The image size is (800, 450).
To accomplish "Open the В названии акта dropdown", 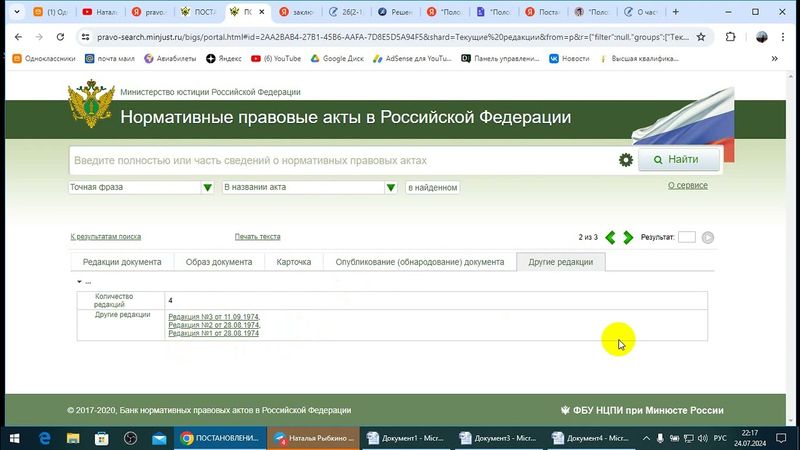I will pyautogui.click(x=309, y=187).
